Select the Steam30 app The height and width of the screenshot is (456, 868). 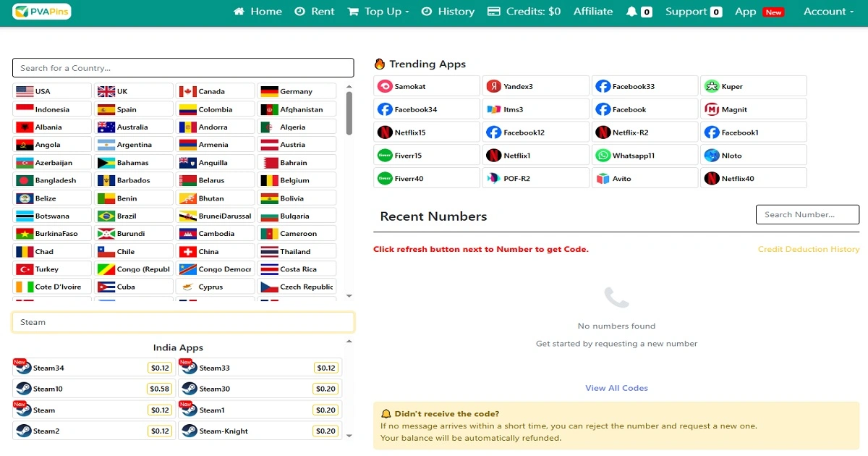(260, 389)
